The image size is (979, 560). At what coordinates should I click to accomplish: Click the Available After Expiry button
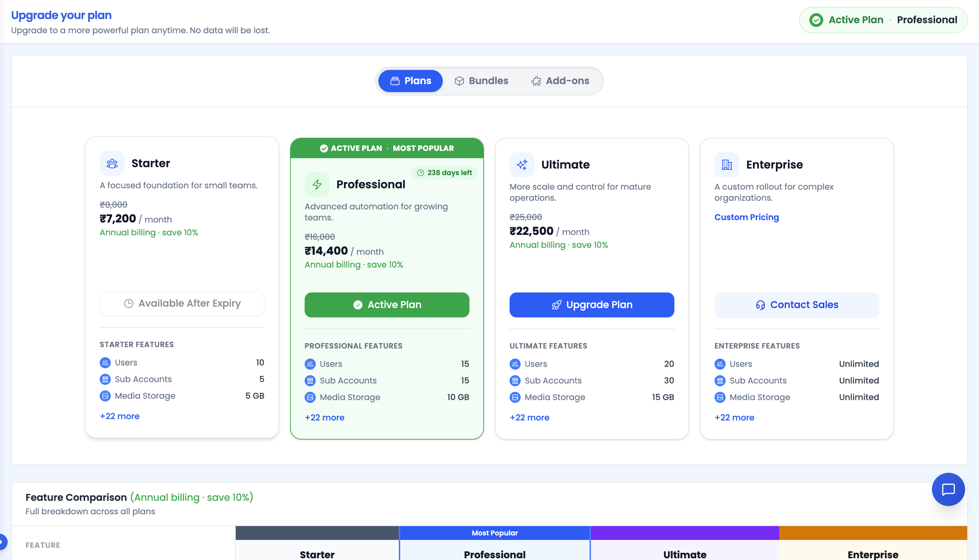click(x=182, y=304)
